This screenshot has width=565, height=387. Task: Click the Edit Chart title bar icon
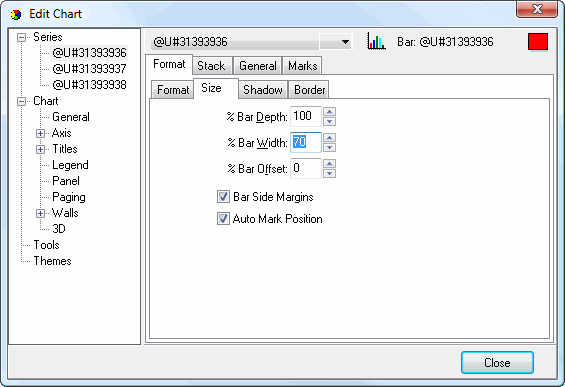(15, 14)
